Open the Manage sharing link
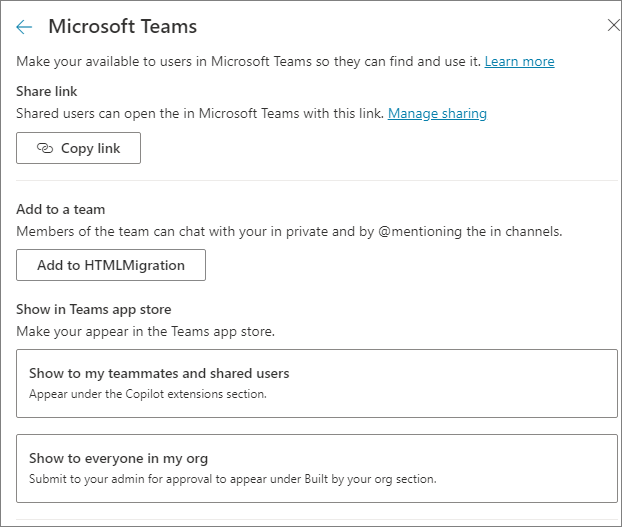The width and height of the screenshot is (622, 527). 437,113
